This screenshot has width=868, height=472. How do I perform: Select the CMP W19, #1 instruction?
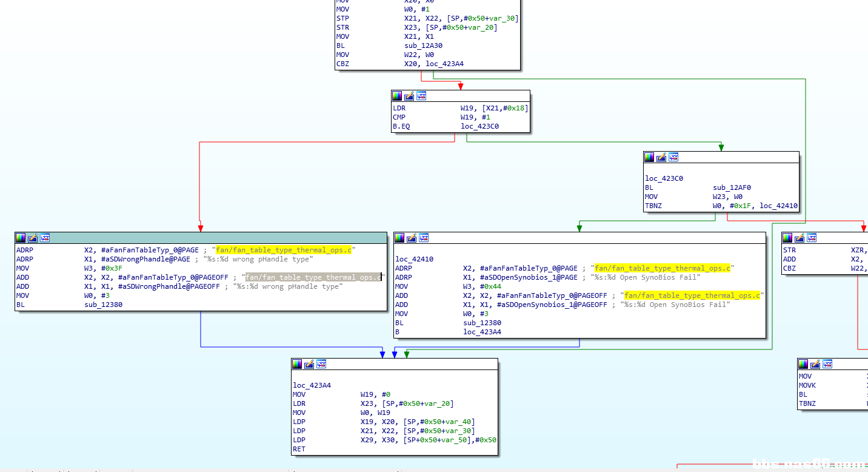(442, 117)
